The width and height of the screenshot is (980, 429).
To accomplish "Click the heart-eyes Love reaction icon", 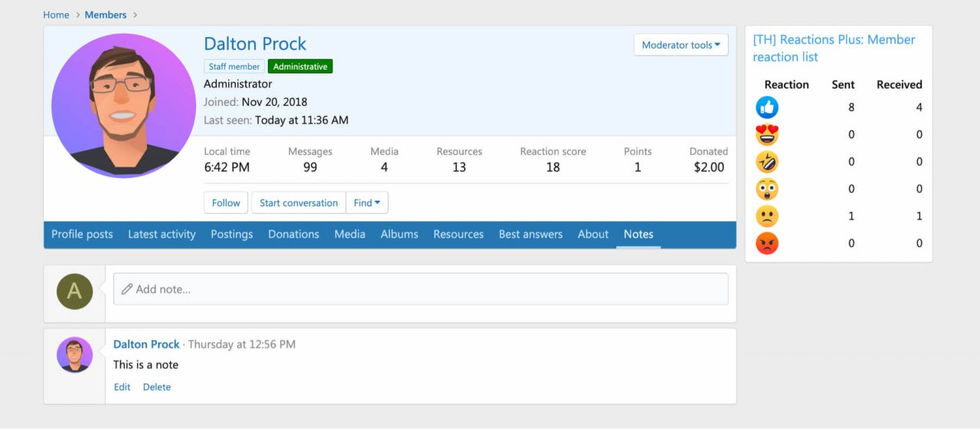I will (766, 135).
